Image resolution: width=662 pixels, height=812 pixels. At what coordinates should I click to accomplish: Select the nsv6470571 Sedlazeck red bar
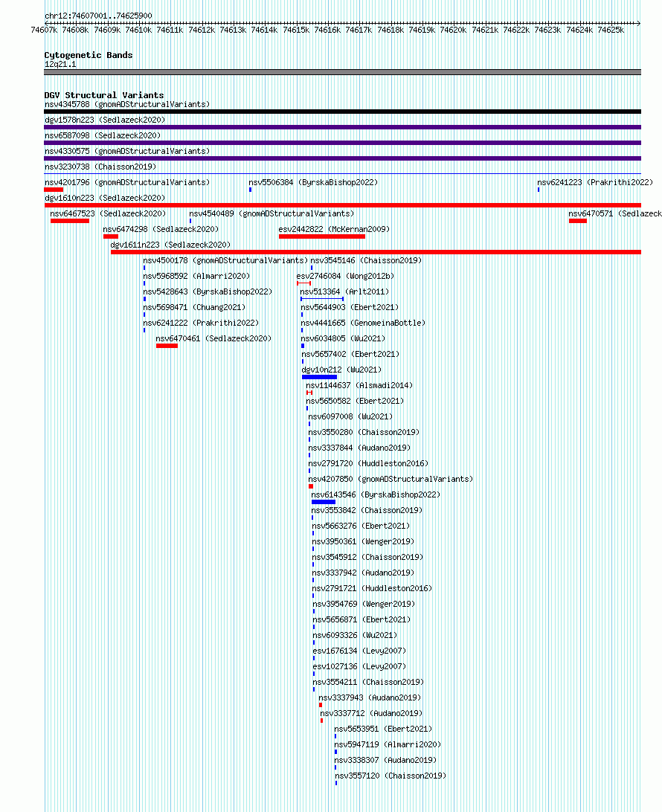pos(577,221)
